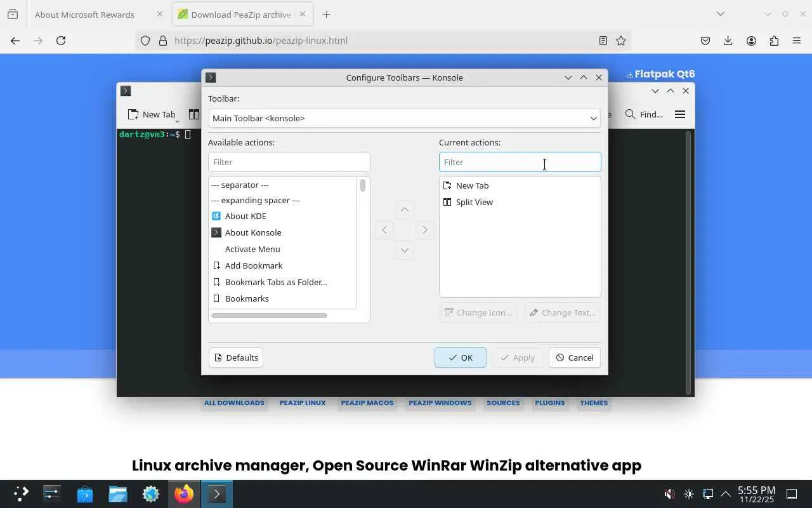Click the Current actions filter field
Image resolution: width=812 pixels, height=508 pixels.
(x=520, y=162)
